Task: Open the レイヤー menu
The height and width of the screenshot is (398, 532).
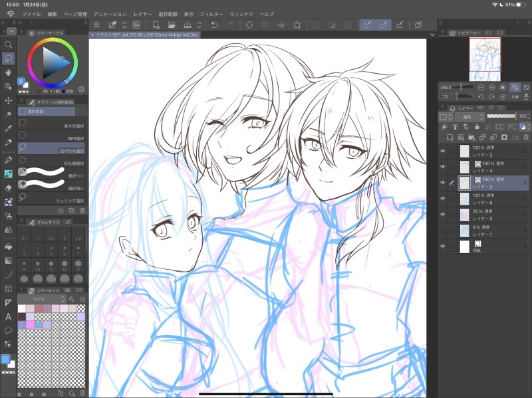Action: coord(142,14)
